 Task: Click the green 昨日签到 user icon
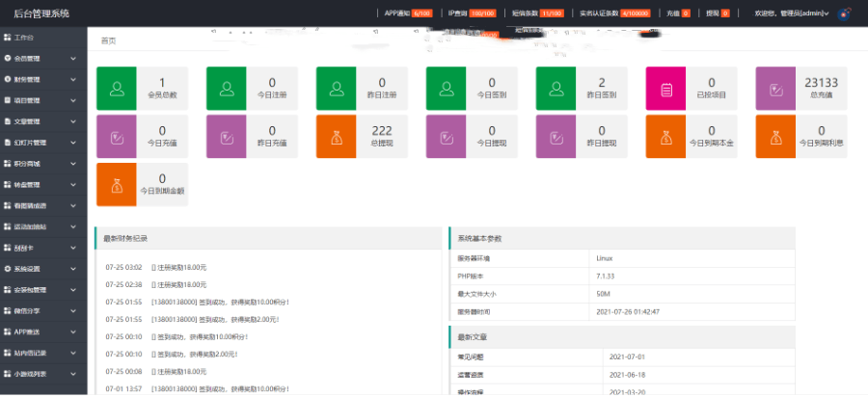556,90
